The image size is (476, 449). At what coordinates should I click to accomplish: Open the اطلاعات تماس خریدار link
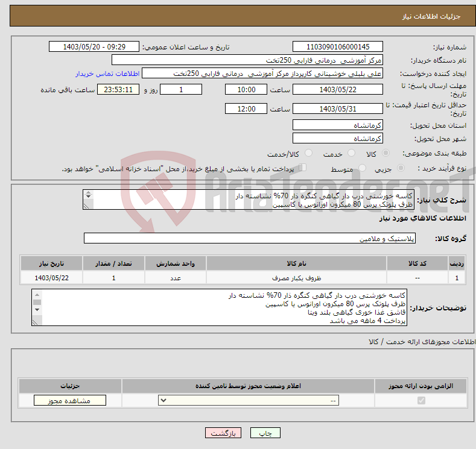[107, 74]
